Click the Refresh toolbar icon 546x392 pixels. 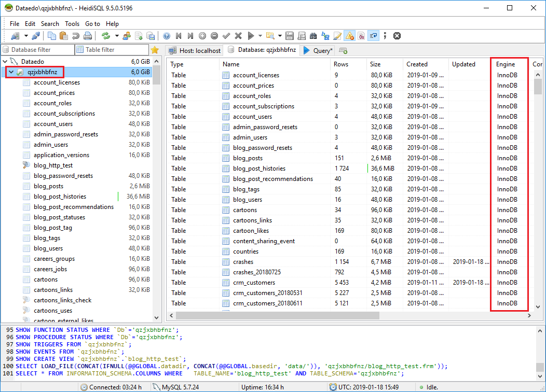[x=106, y=36]
